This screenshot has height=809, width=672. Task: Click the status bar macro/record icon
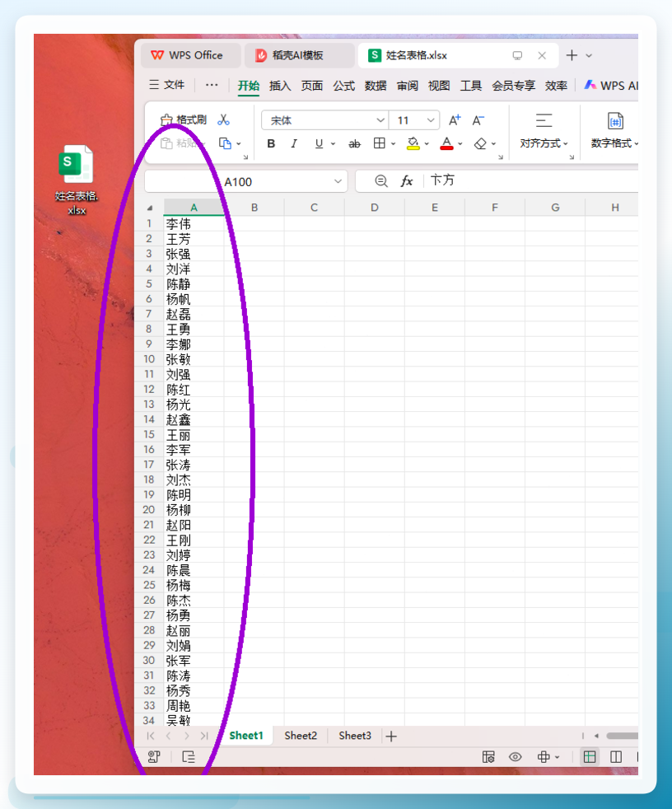click(x=154, y=757)
